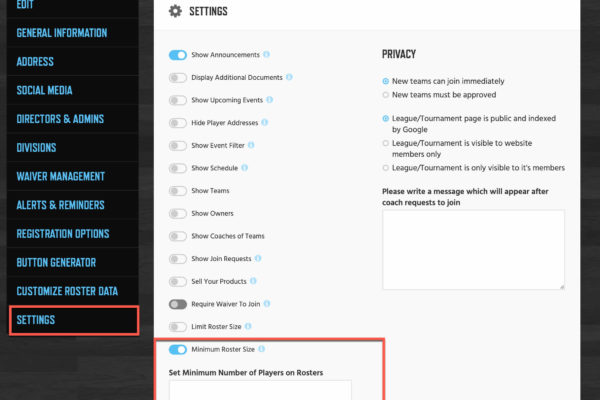The width and height of the screenshot is (600, 400).
Task: Click the Settings gear icon in header
Action: pos(175,11)
